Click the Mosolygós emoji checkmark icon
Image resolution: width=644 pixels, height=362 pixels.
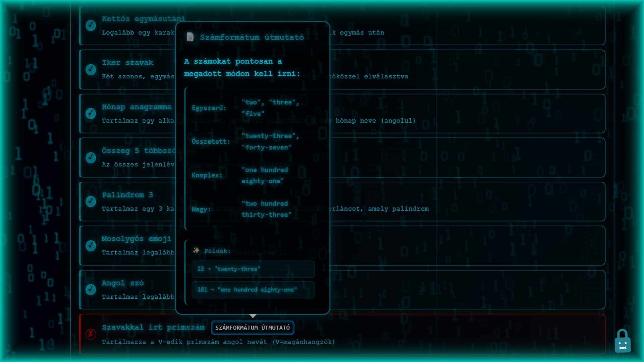[91, 245]
